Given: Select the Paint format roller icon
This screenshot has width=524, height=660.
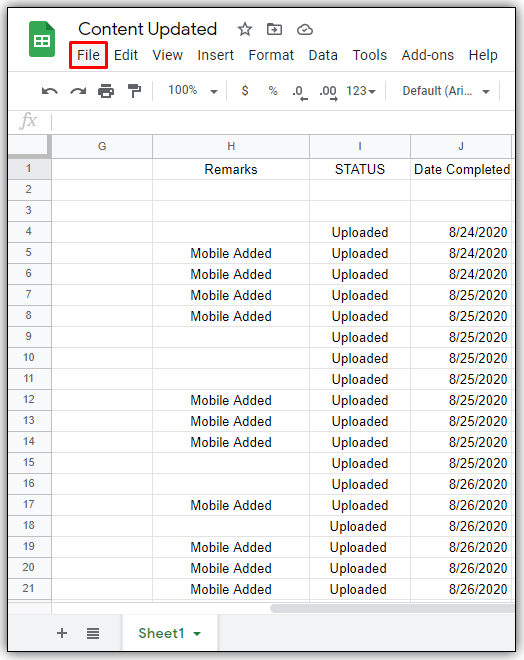Looking at the screenshot, I should point(134,90).
